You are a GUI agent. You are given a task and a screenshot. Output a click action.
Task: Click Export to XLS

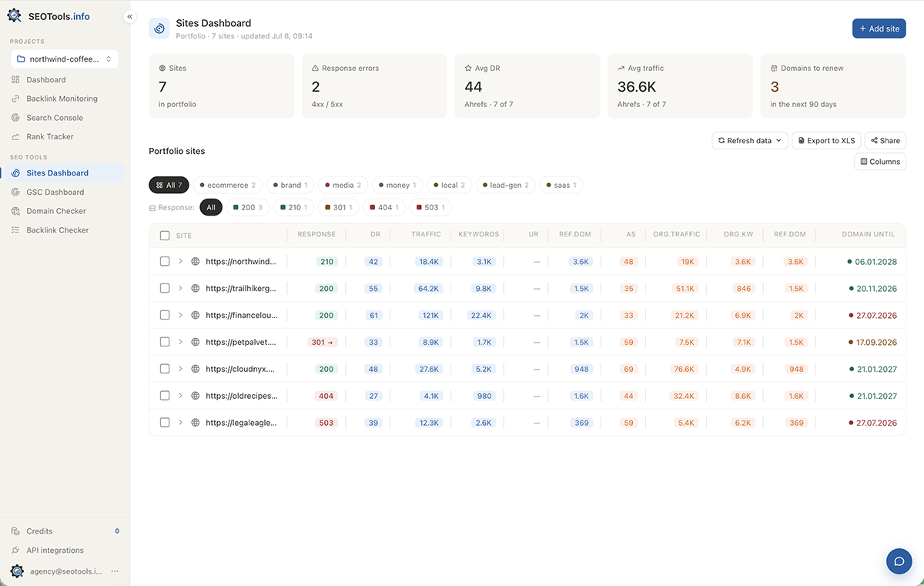click(x=826, y=141)
